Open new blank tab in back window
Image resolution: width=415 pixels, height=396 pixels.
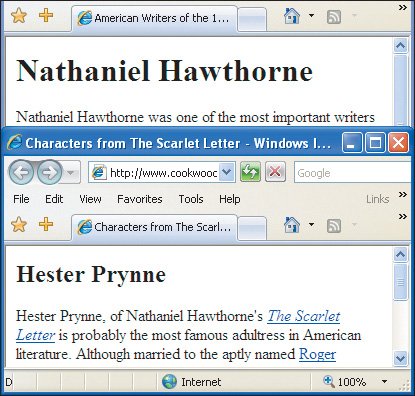pos(252,19)
